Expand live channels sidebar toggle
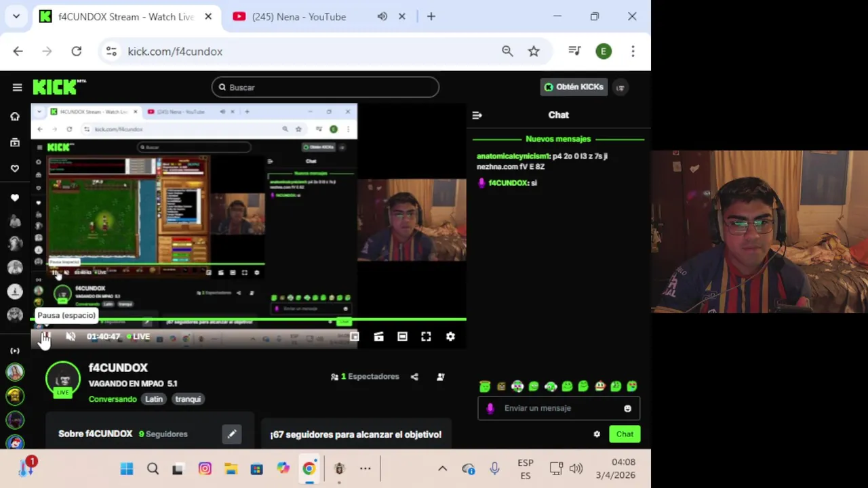The width and height of the screenshot is (868, 488). pos(15,350)
